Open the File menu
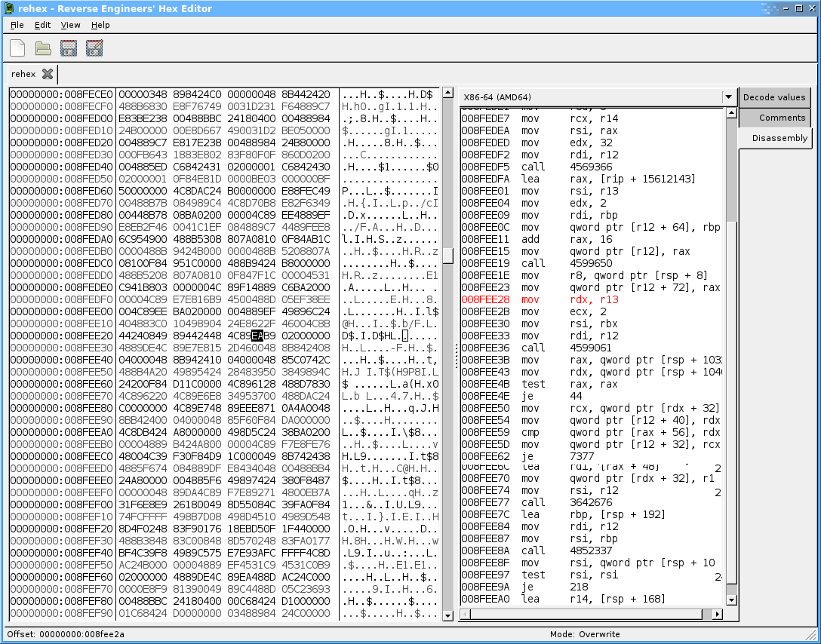Image resolution: width=821 pixels, height=644 pixels. [17, 25]
